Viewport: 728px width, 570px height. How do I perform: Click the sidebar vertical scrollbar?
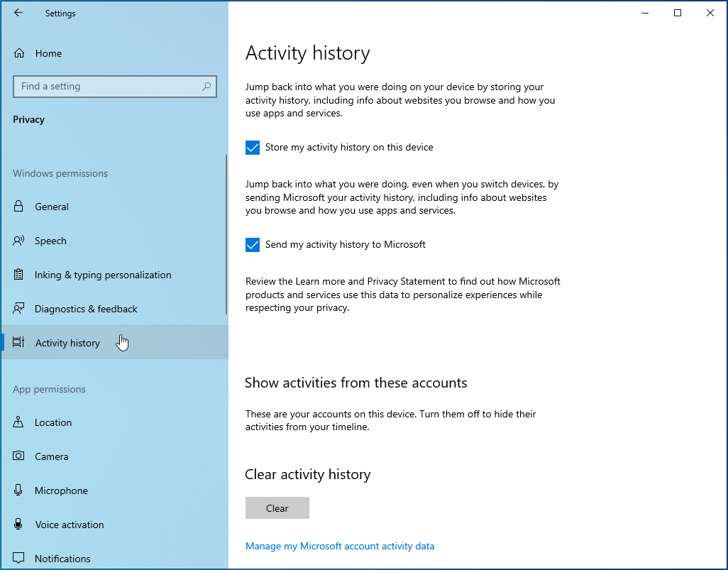click(226, 234)
